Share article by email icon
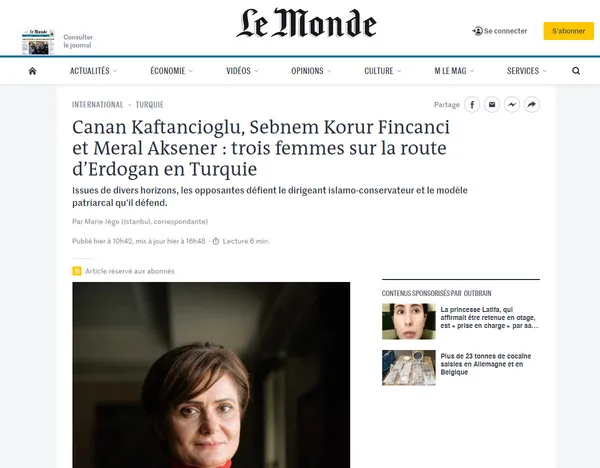Viewport: 600px width, 468px height. tap(492, 104)
